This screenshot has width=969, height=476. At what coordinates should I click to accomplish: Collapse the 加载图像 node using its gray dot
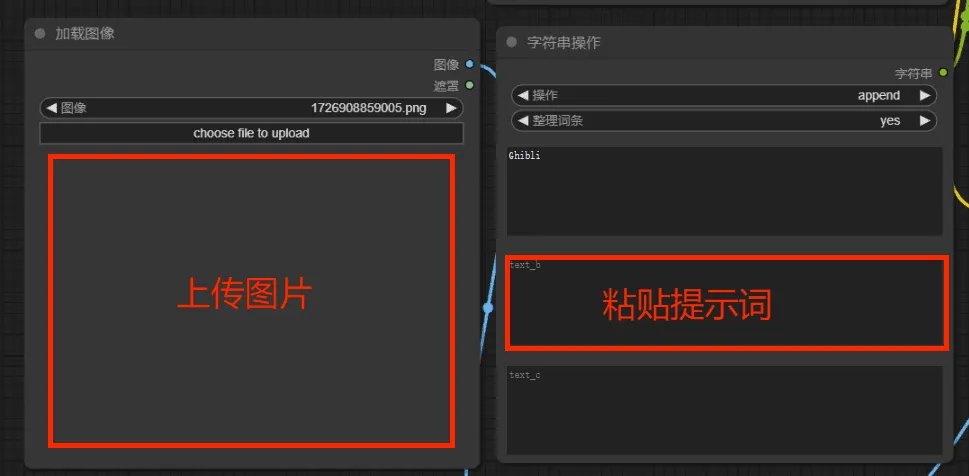[x=40, y=33]
